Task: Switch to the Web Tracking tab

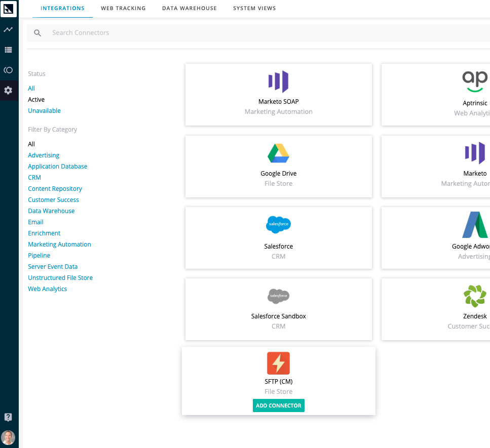Action: point(123,9)
